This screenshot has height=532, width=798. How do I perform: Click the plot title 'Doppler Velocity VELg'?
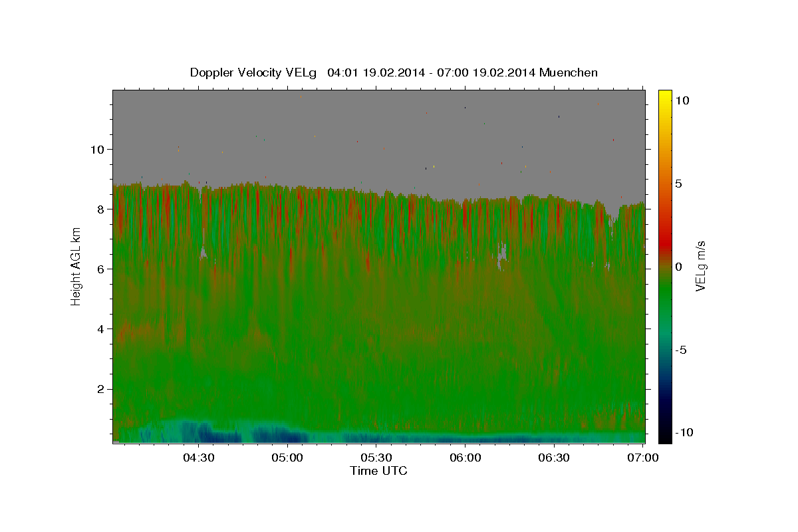[253, 72]
